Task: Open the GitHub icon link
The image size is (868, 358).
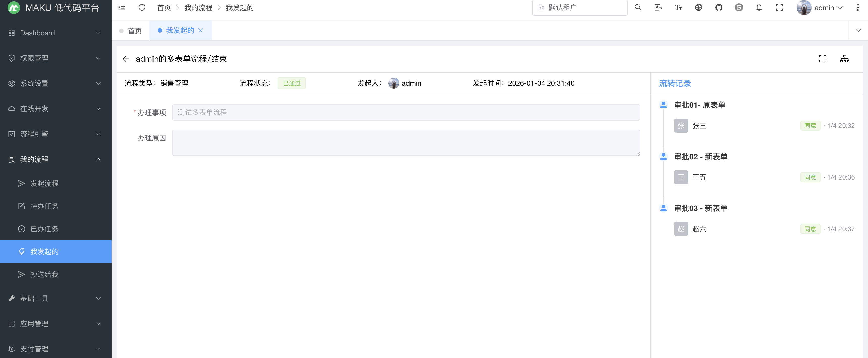Action: [718, 7]
